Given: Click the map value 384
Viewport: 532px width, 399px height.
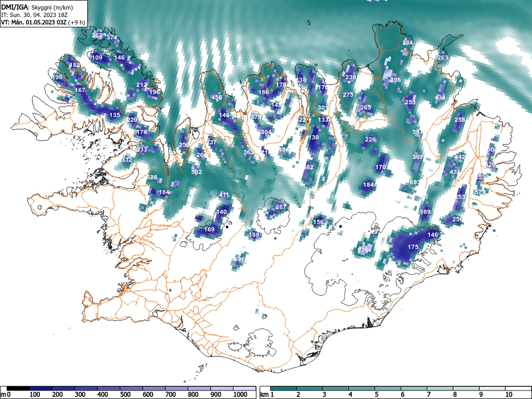Looking at the screenshot, I should (x=408, y=43).
